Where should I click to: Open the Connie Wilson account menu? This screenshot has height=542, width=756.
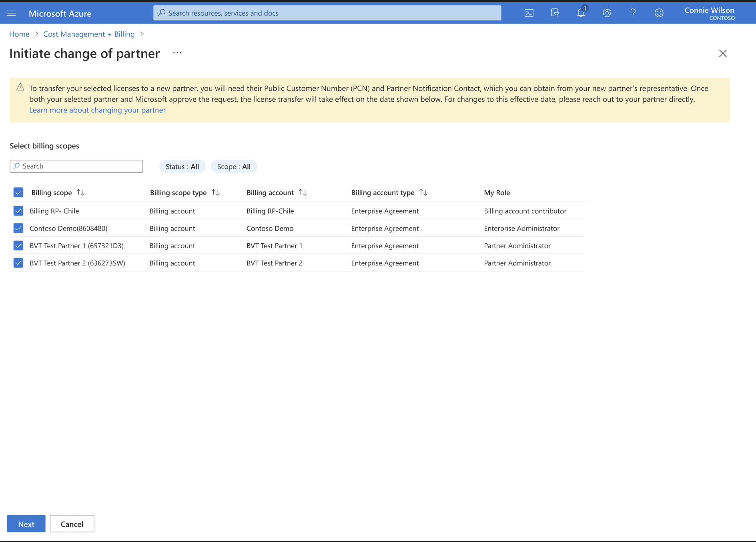710,13
